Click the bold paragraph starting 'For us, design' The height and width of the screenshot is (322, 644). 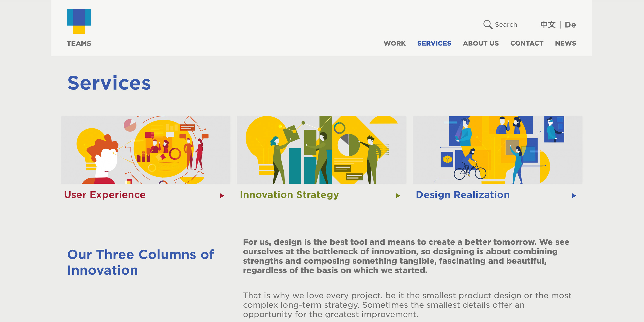coord(406,256)
